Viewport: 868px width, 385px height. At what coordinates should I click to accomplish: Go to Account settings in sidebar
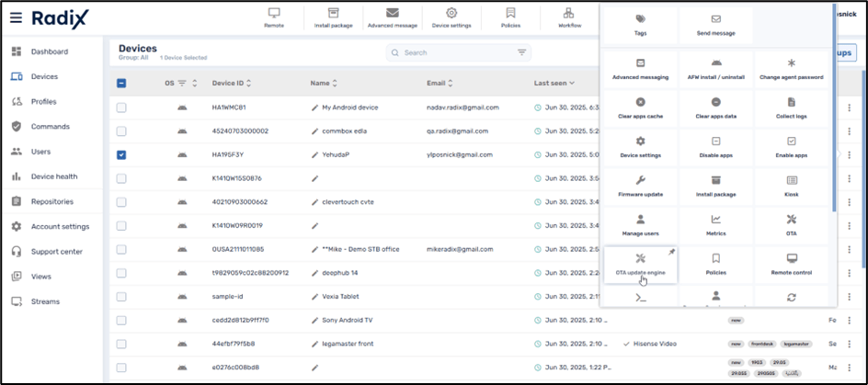click(x=60, y=226)
